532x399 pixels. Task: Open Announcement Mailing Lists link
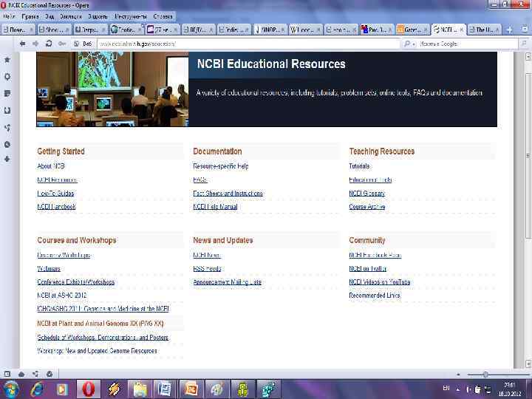click(x=228, y=282)
